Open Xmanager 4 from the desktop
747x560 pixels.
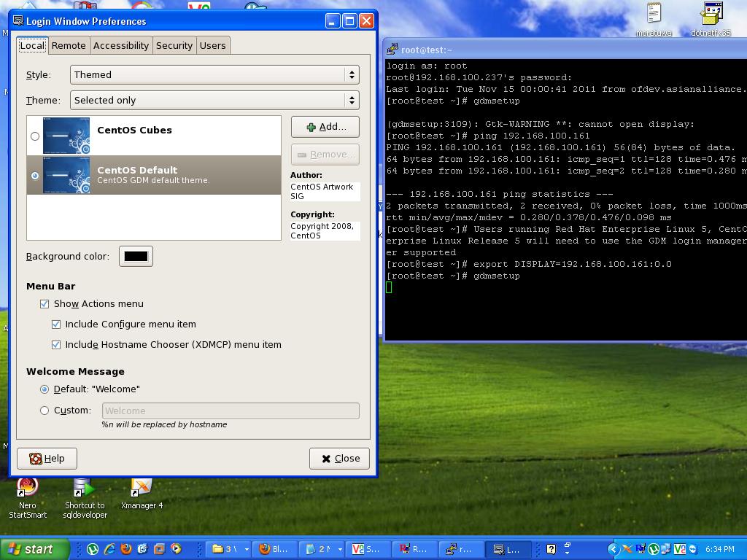point(141,489)
